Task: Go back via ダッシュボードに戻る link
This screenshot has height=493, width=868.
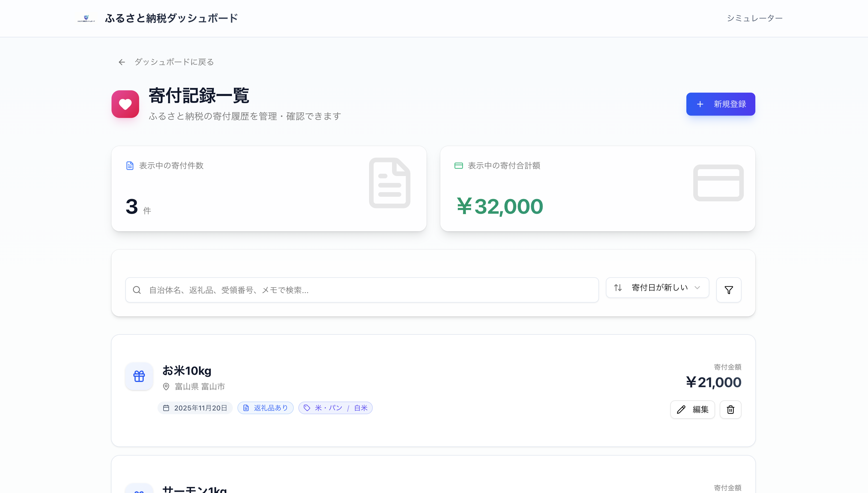Action: [x=174, y=62]
